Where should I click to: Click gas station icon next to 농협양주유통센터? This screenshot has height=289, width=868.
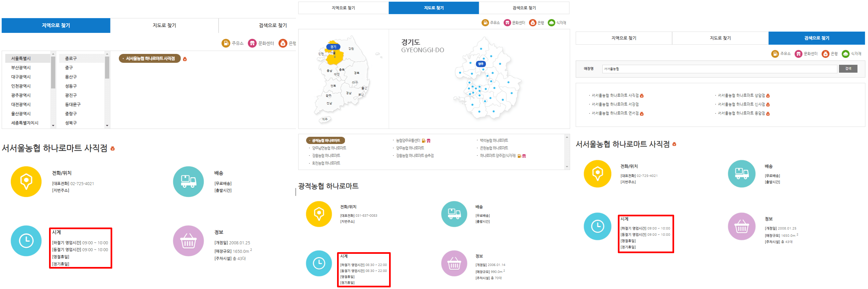tap(424, 141)
